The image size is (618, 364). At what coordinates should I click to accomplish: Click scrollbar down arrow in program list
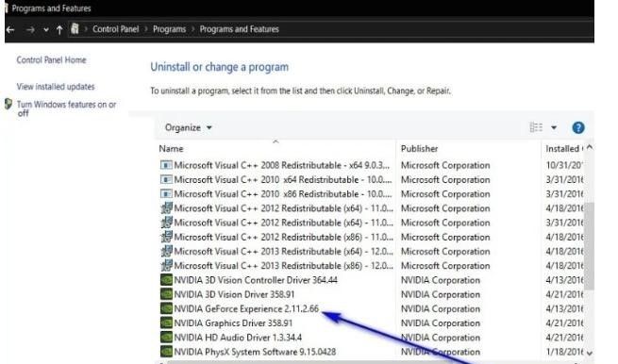tap(590, 353)
